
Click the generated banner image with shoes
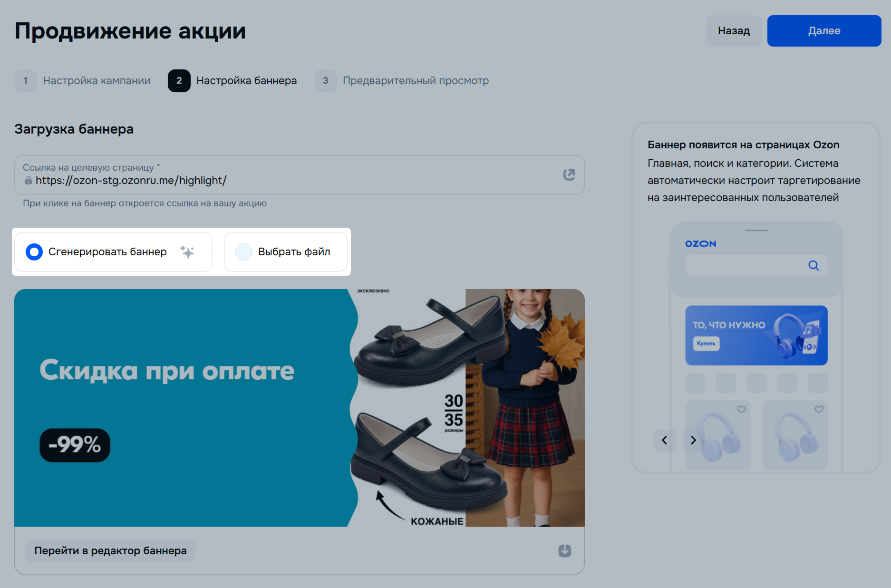299,407
